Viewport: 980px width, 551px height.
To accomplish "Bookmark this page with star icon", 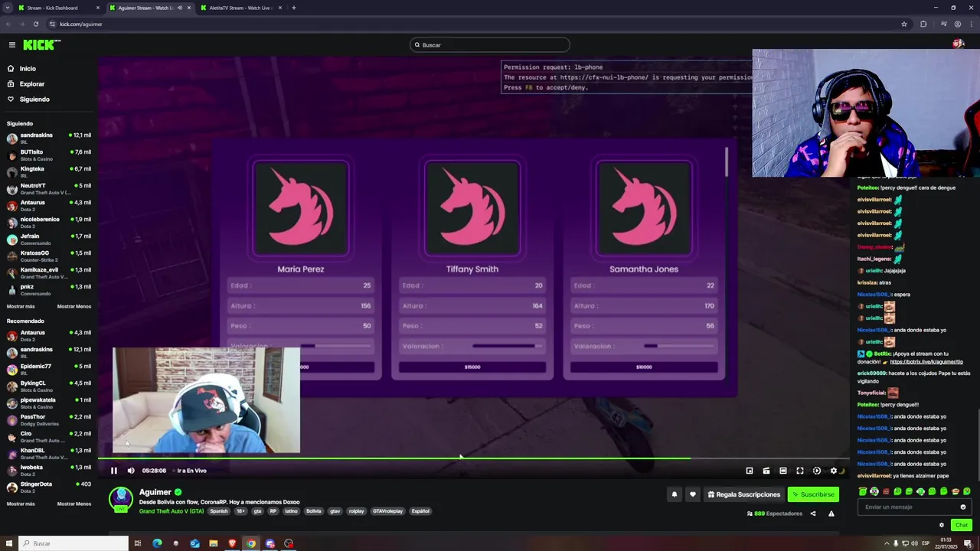I will point(904,24).
